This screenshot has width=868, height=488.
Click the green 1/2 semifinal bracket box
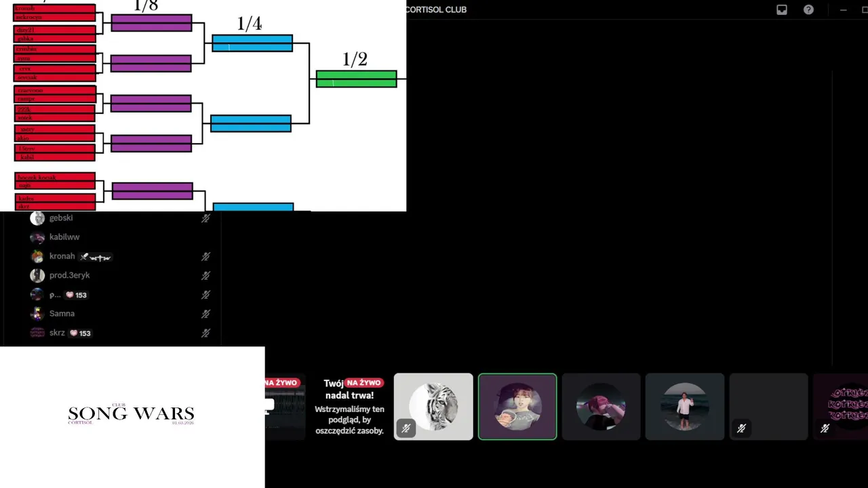tap(356, 79)
